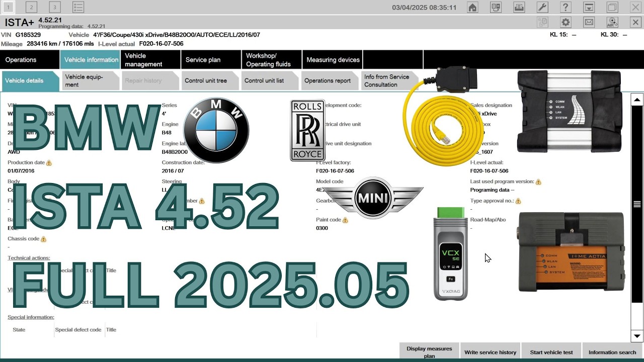Click the collapse-panel arrow icon in top bar
This screenshot has height=362, width=644.
tap(589, 7)
